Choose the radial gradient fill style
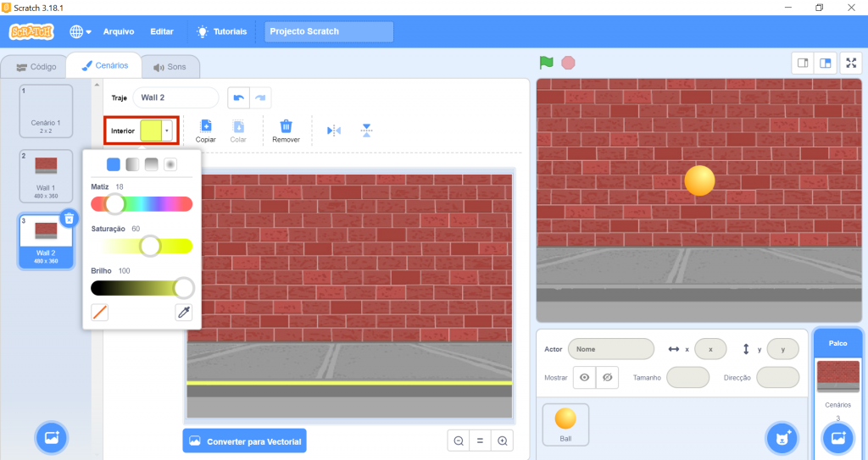Screen dimensions: 868x460 click(x=170, y=164)
